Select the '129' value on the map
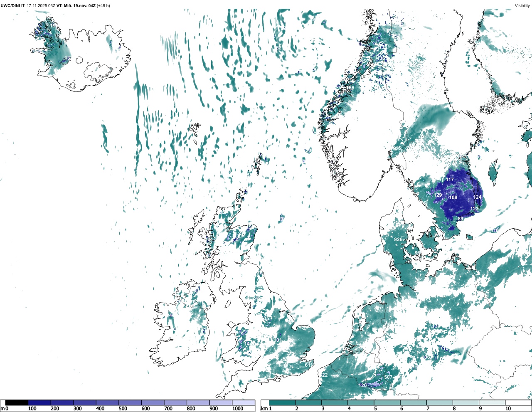 pyautogui.click(x=438, y=195)
